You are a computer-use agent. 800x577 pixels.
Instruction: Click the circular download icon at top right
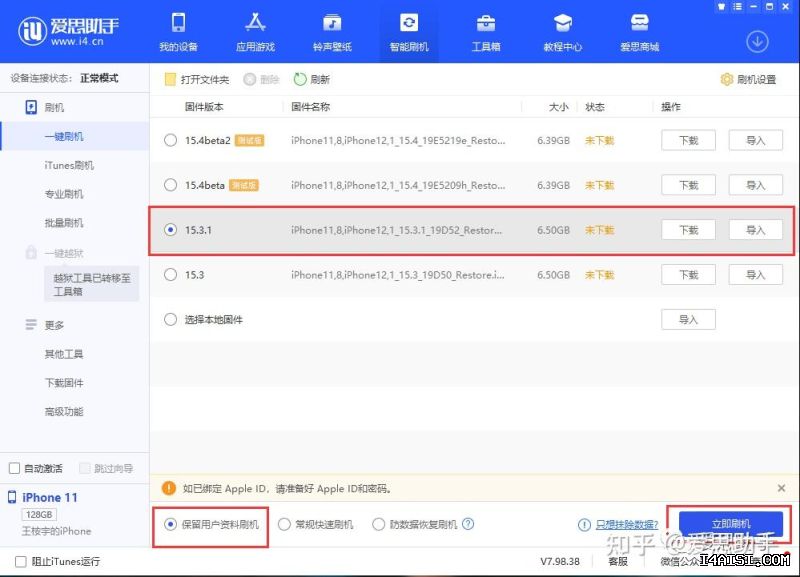click(x=757, y=42)
